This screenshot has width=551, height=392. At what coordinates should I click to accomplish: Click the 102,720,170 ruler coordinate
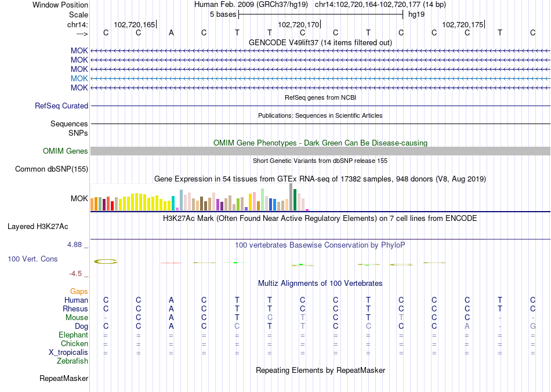[298, 24]
